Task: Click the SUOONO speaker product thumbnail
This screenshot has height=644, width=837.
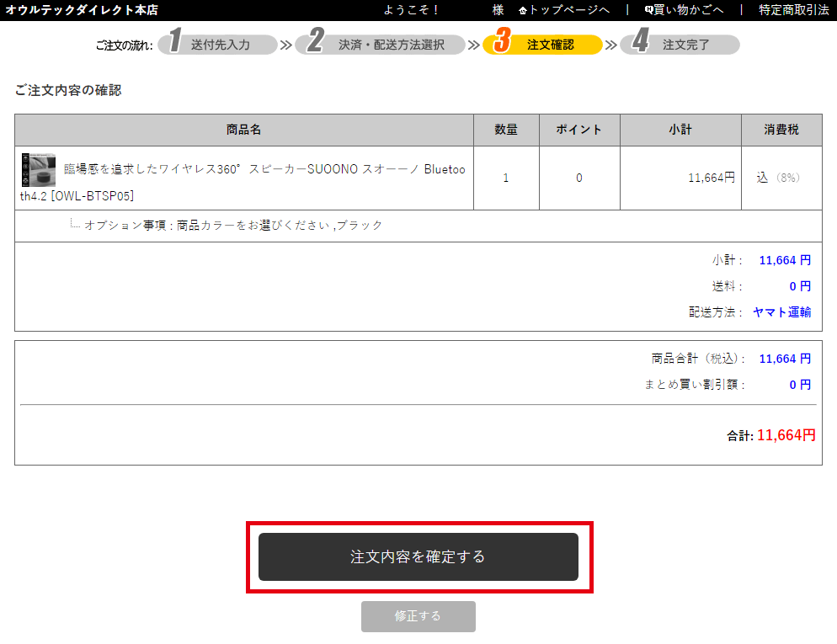Action: tap(39, 170)
